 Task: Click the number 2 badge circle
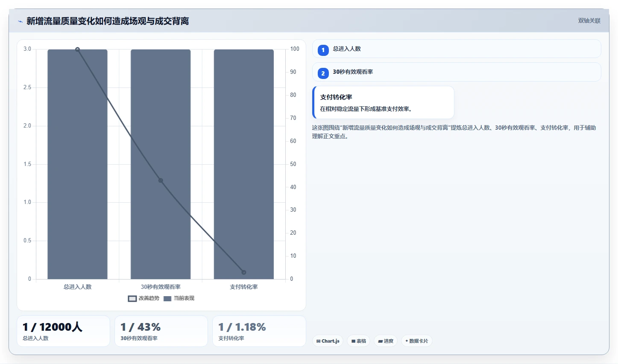coord(323,73)
